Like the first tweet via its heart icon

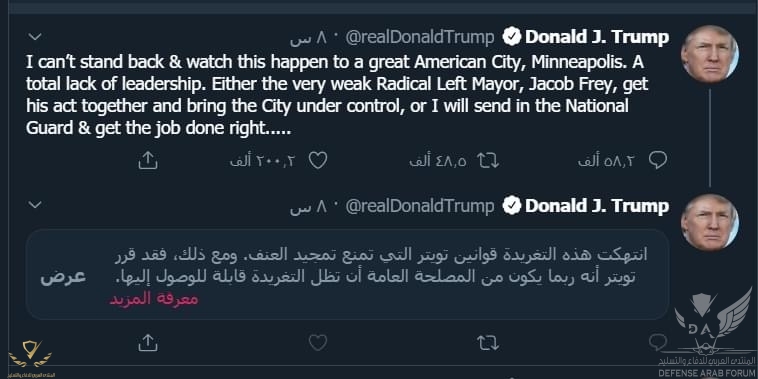point(318,160)
